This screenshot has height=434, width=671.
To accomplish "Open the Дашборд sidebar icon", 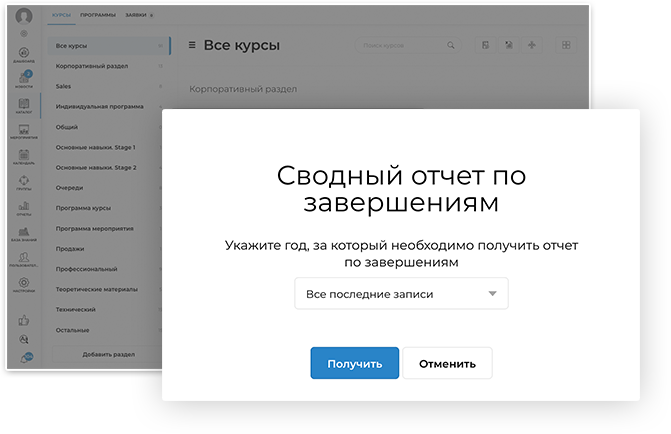I will click(x=24, y=52).
